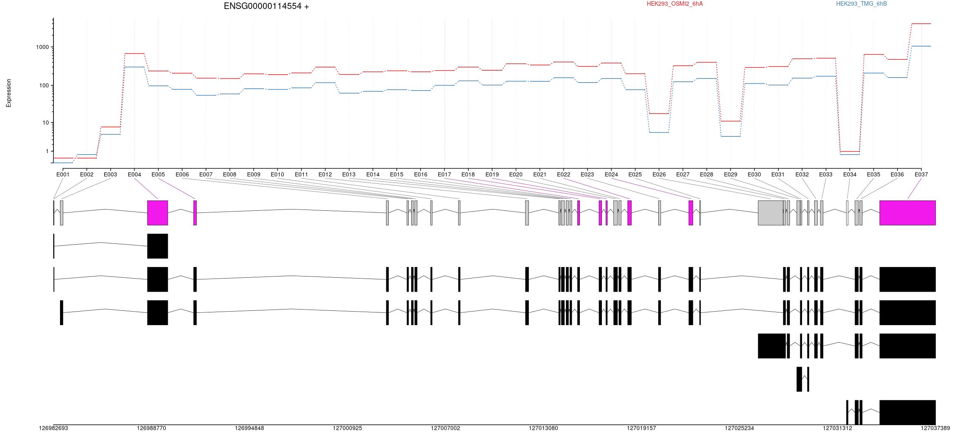The image size is (980, 437).
Task: Click exon label E017
Action: coord(444,174)
